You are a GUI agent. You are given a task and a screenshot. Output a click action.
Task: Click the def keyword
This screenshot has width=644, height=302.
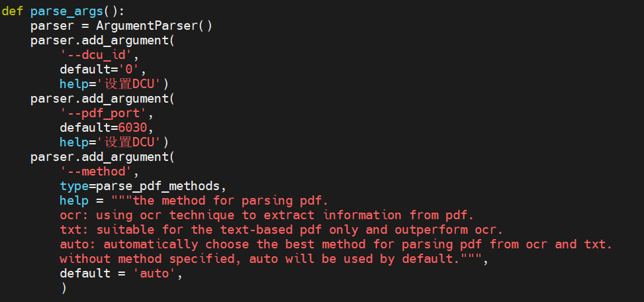tap(12, 11)
